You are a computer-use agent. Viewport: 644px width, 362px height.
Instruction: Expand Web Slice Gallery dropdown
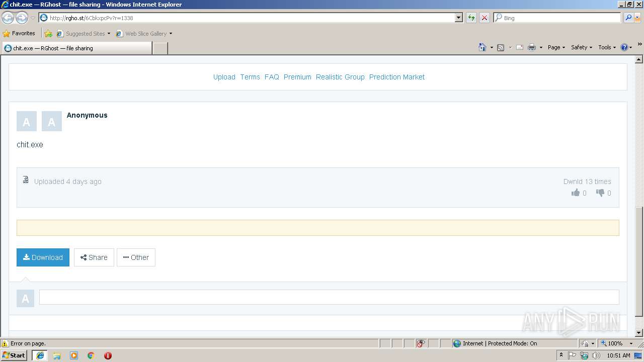coord(171,34)
